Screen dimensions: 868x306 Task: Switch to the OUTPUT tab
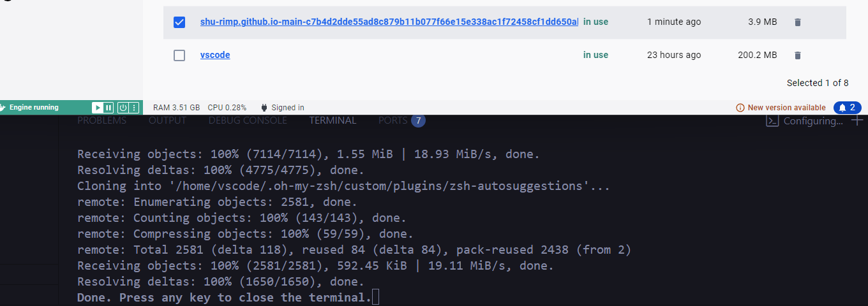[168, 120]
